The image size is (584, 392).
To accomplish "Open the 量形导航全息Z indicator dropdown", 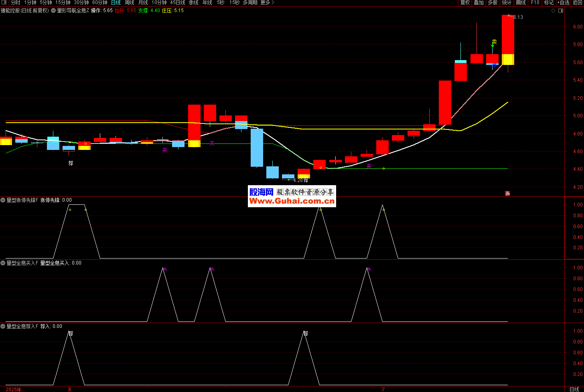I will [53, 11].
